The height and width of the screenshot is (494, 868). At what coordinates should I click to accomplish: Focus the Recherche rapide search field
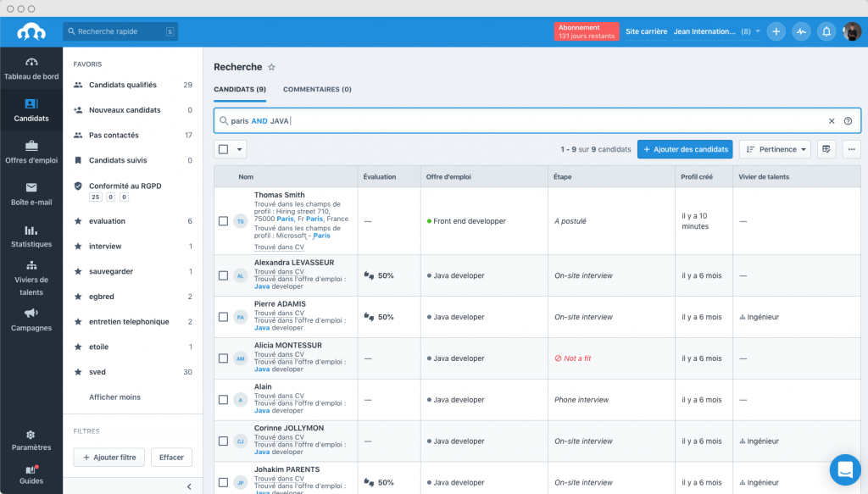point(120,31)
